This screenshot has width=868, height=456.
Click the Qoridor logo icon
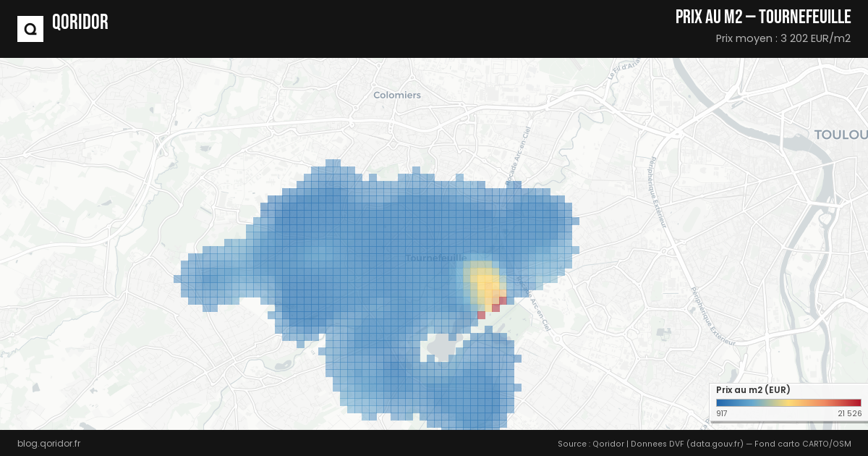coord(30,29)
